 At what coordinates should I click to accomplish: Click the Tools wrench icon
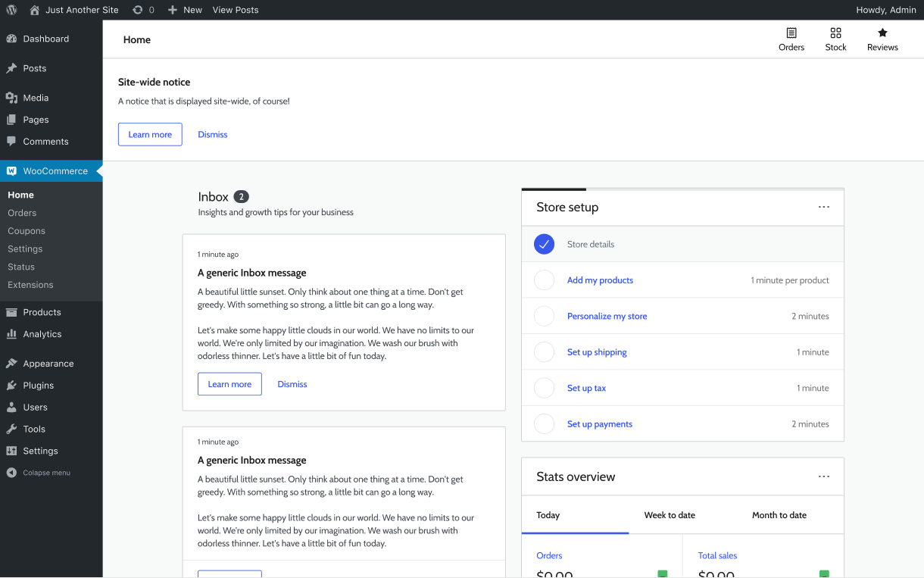[x=11, y=429]
